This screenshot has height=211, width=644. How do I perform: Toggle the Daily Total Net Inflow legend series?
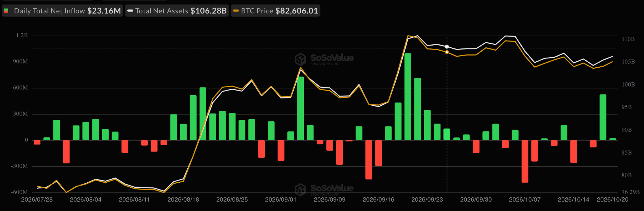point(62,11)
